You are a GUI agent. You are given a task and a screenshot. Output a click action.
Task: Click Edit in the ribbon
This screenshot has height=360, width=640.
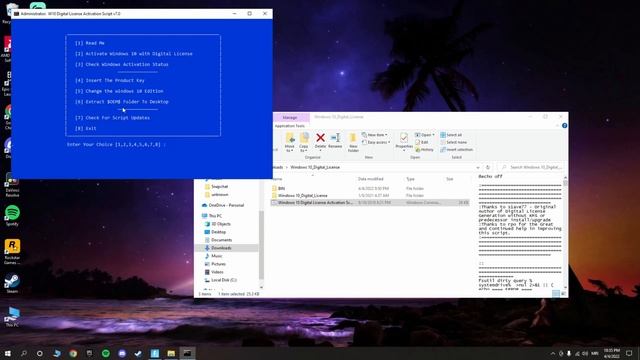pos(422,142)
